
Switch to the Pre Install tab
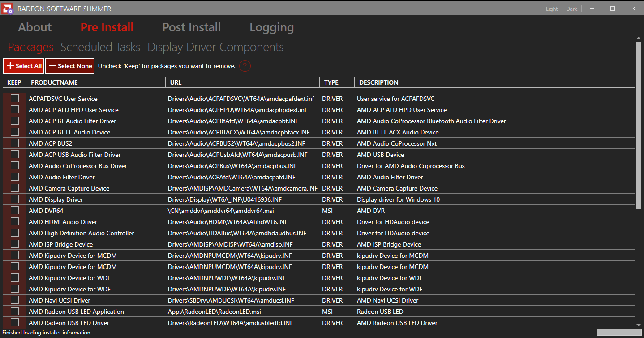[107, 27]
